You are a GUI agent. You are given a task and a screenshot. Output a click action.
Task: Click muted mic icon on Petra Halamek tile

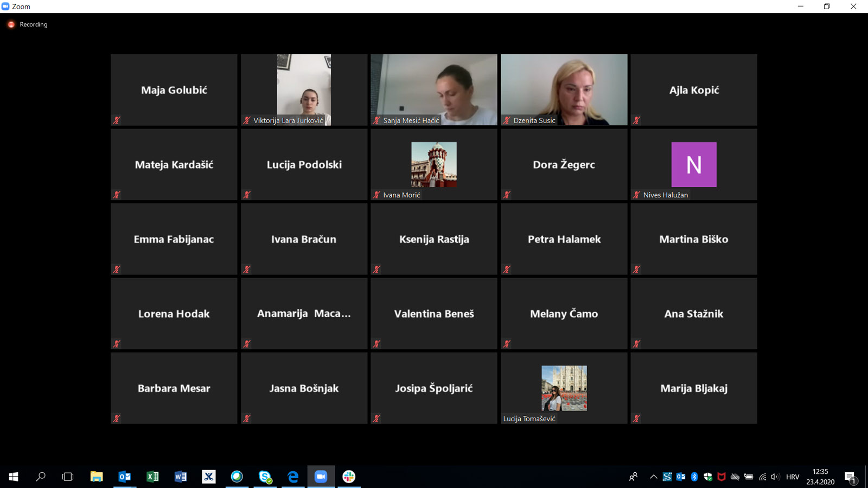[x=507, y=269]
